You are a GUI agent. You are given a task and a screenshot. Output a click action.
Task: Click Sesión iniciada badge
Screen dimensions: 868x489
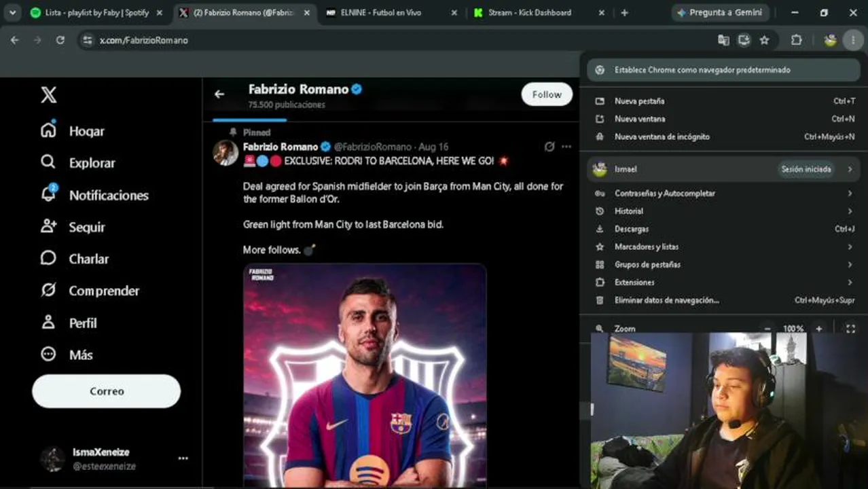(806, 169)
